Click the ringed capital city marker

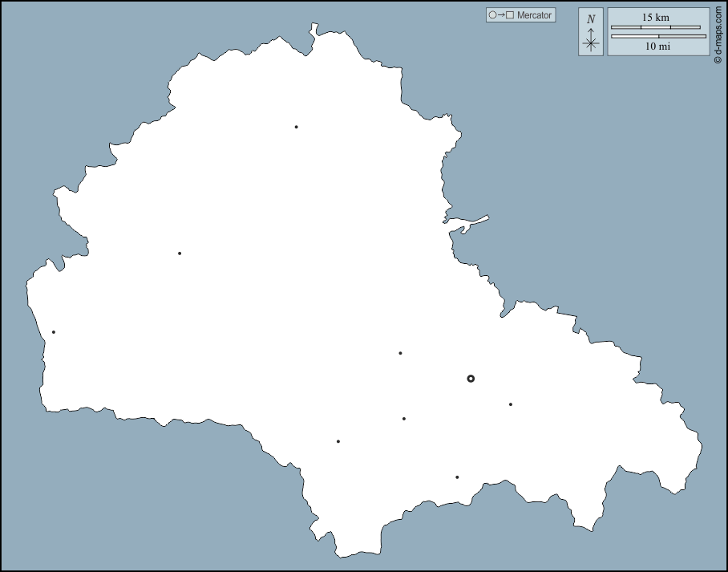coord(471,379)
